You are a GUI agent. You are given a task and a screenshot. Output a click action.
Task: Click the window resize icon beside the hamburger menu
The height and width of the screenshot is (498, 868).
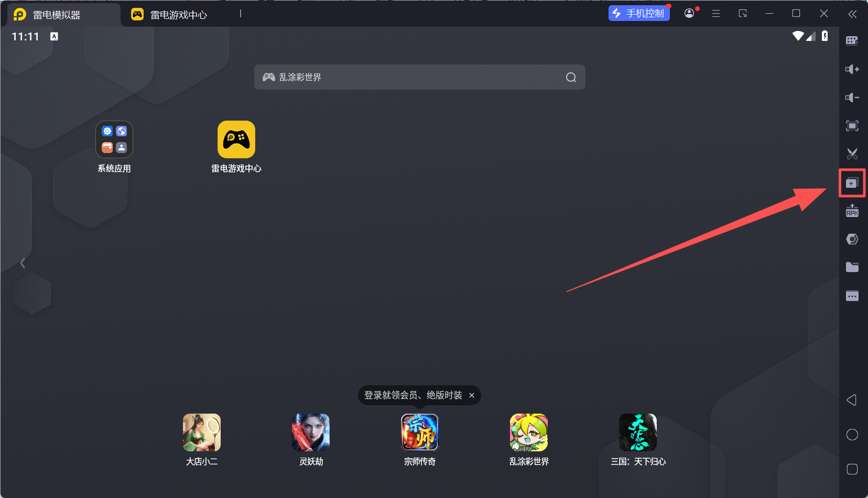coord(743,14)
